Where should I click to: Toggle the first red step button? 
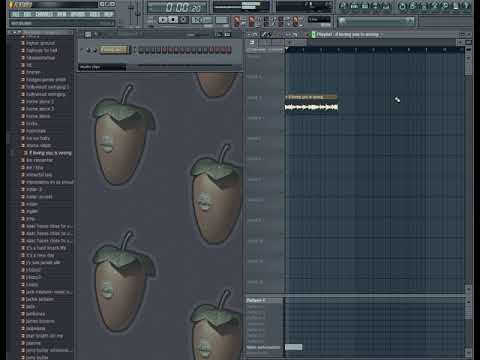[x=165, y=50]
